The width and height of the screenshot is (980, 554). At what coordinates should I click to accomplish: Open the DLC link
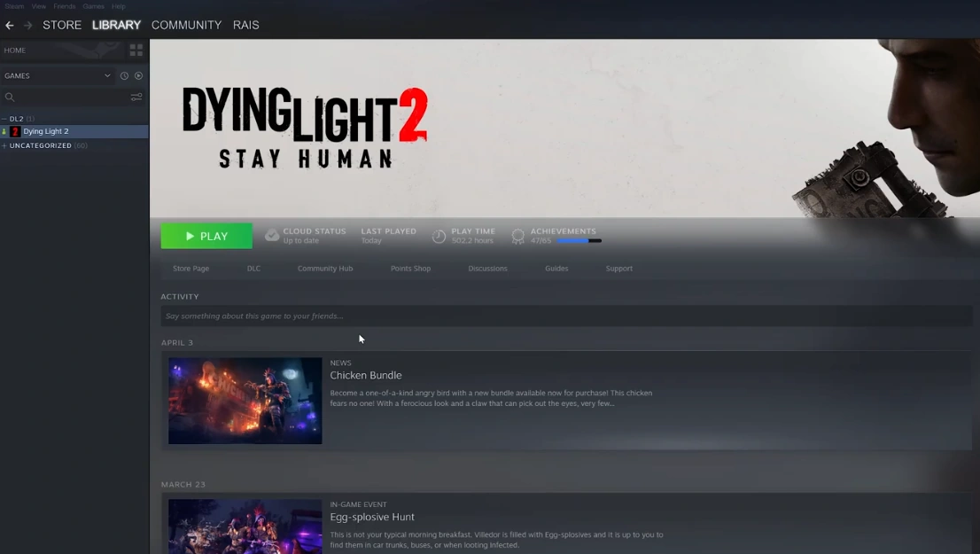[x=253, y=269]
